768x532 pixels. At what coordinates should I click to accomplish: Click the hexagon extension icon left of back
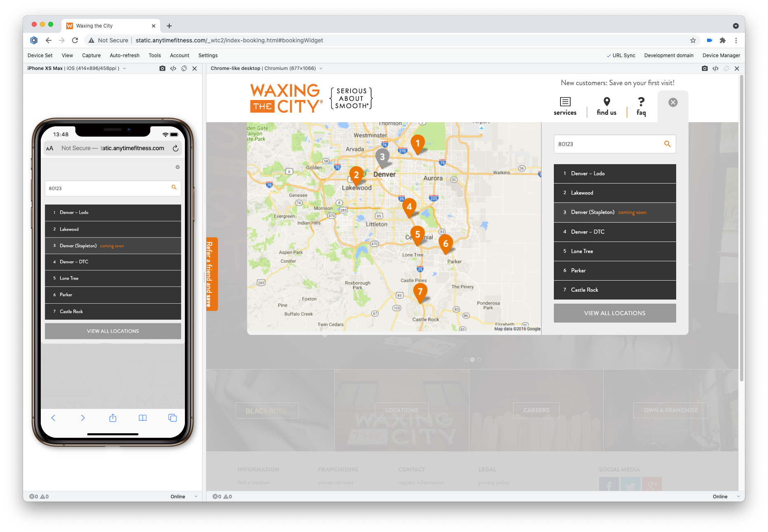coord(34,40)
